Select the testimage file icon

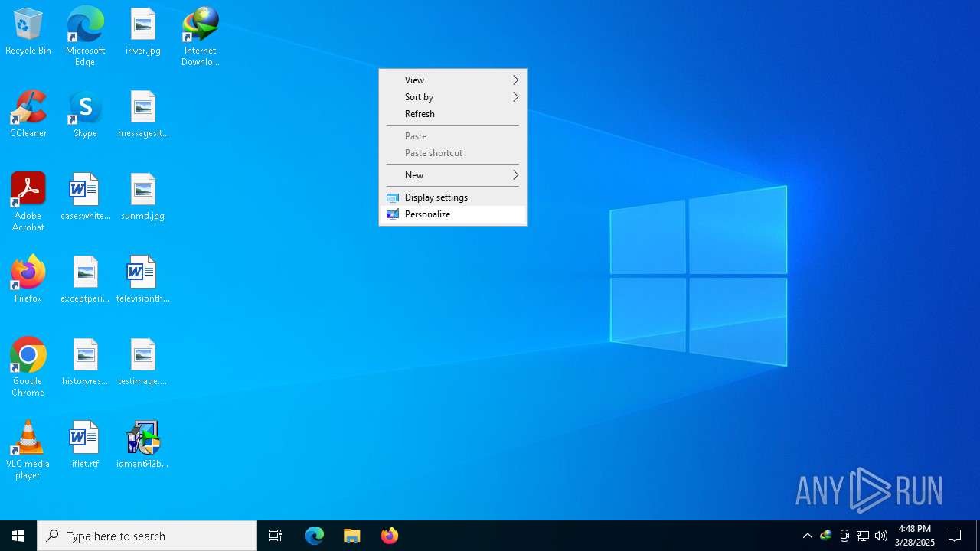pos(143,363)
